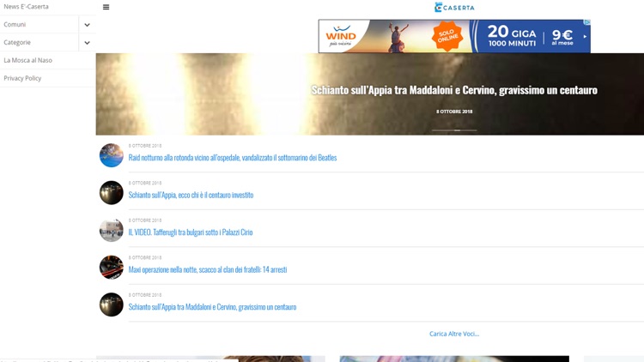The height and width of the screenshot is (362, 644).
Task: Click the E-Caserta logo
Action: pos(454,8)
